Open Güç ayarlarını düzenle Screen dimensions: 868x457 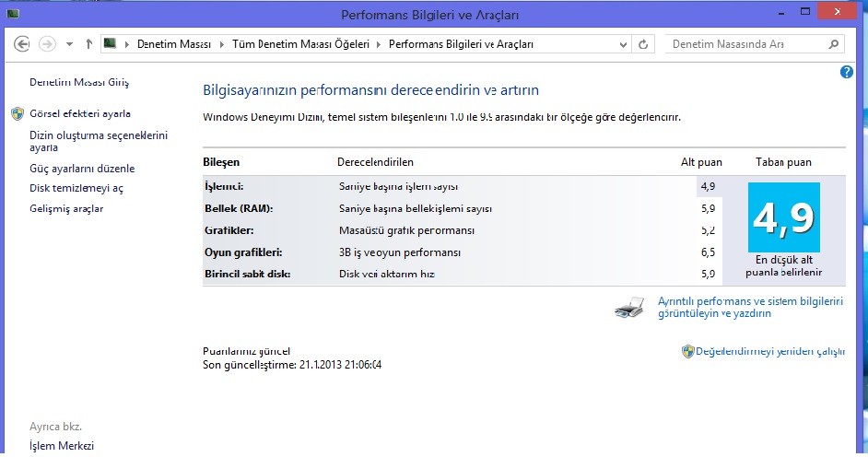click(82, 169)
